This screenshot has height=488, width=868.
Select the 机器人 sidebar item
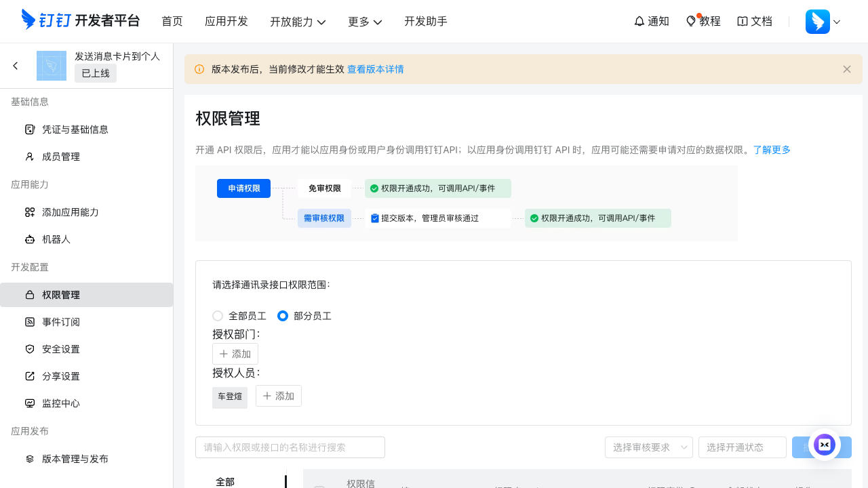pos(56,239)
